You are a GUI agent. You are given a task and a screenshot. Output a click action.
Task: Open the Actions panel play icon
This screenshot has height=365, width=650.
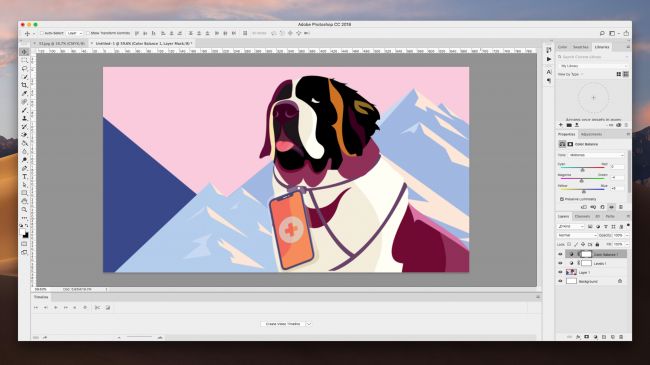pyautogui.click(x=549, y=59)
